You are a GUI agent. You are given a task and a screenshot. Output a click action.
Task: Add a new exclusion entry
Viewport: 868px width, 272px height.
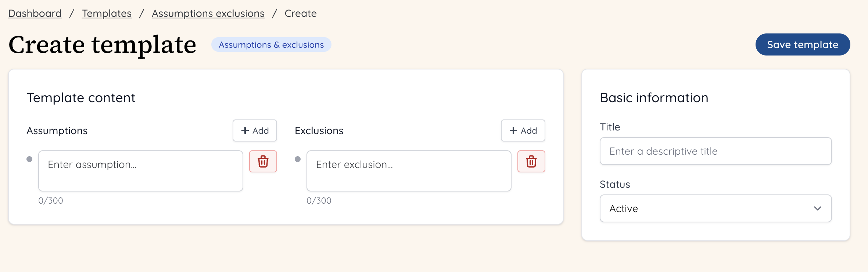pos(523,130)
